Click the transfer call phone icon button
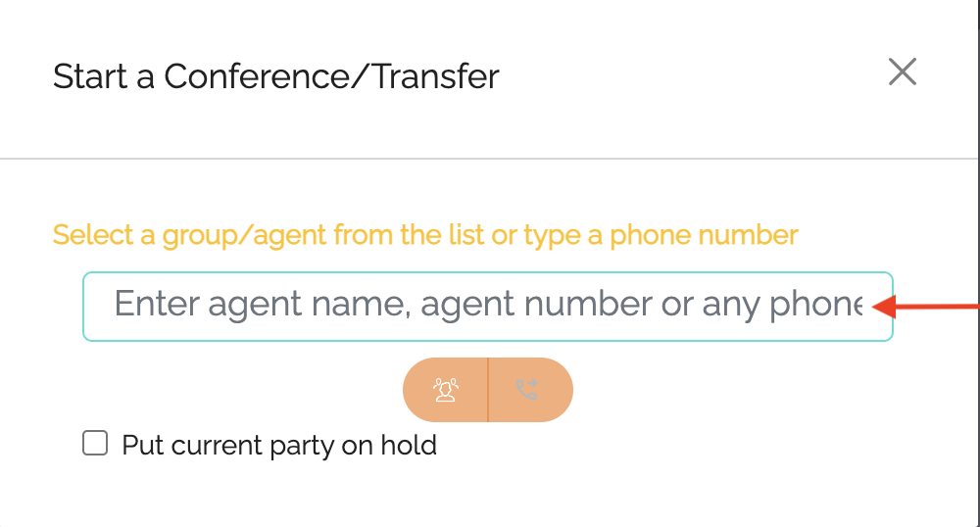The width and height of the screenshot is (980, 527). pyautogui.click(x=530, y=390)
